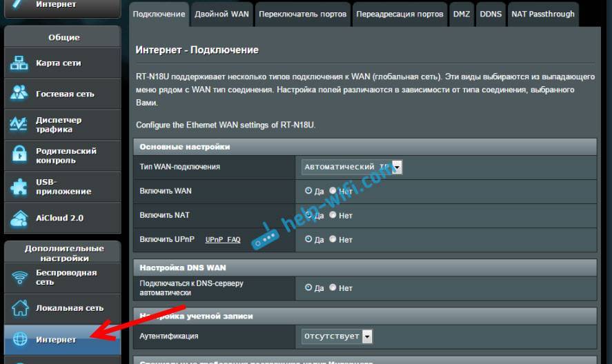Image resolution: width=612 pixels, height=364 pixels.
Task: Open the Аутентификация dropdown
Action: point(337,336)
